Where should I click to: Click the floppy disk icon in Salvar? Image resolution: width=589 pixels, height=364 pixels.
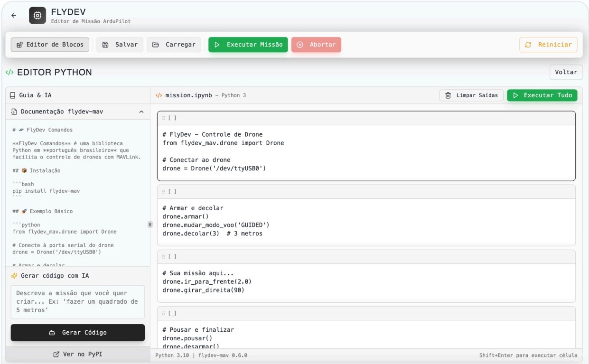coord(106,45)
